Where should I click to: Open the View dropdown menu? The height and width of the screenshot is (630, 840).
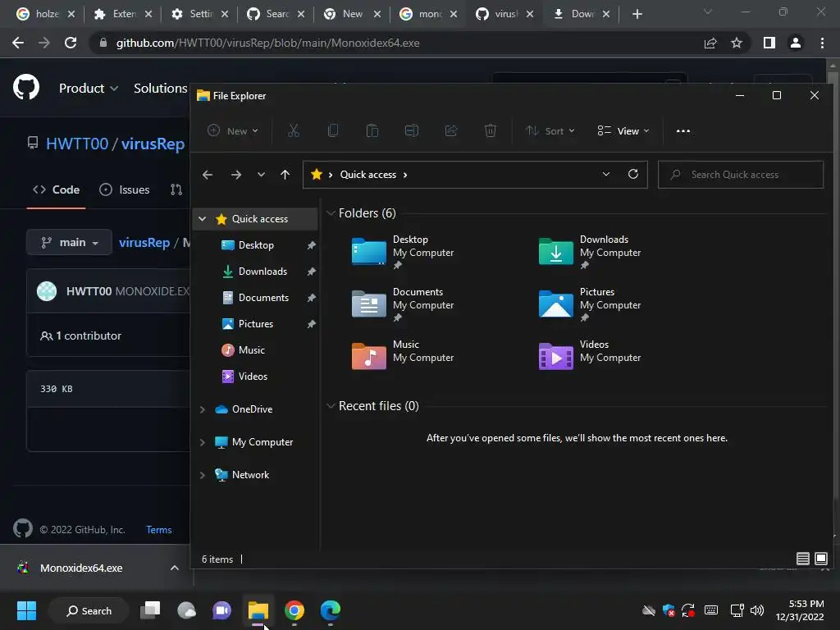pyautogui.click(x=623, y=130)
